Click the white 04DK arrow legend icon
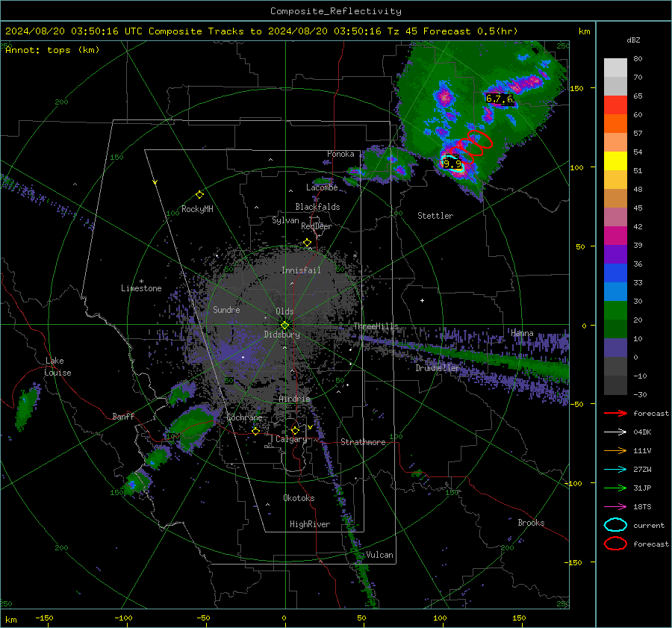This screenshot has height=628, width=672. 615,432
